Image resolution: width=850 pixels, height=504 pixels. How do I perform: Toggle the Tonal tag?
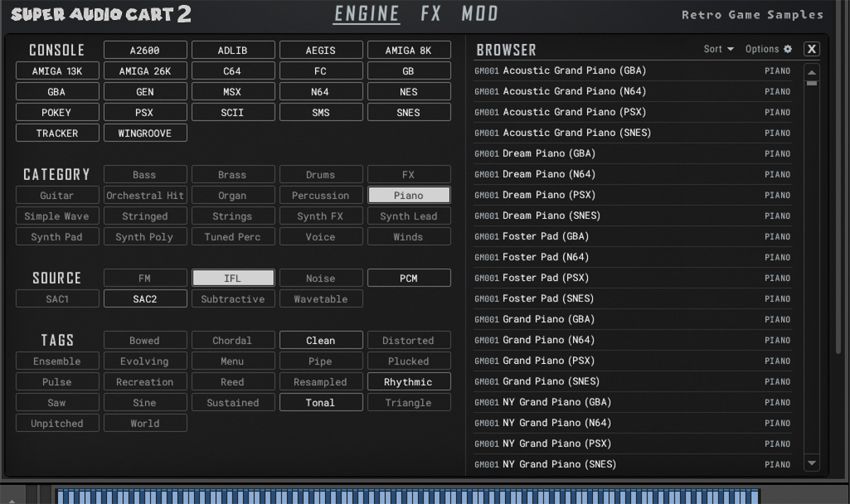[x=320, y=402]
